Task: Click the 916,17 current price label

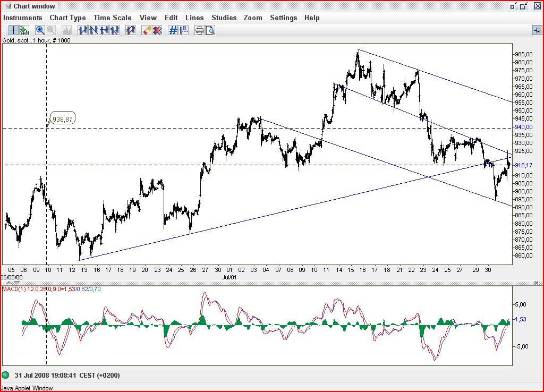Action: point(523,166)
